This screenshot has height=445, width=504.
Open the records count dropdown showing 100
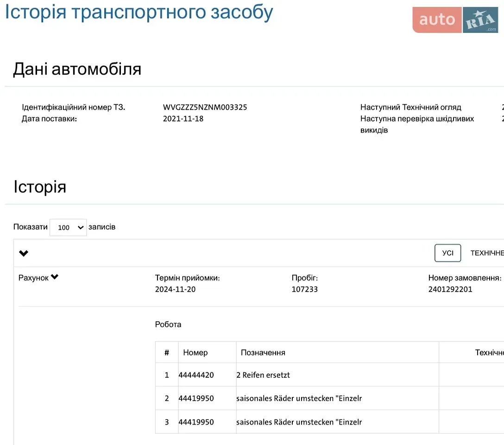68,227
